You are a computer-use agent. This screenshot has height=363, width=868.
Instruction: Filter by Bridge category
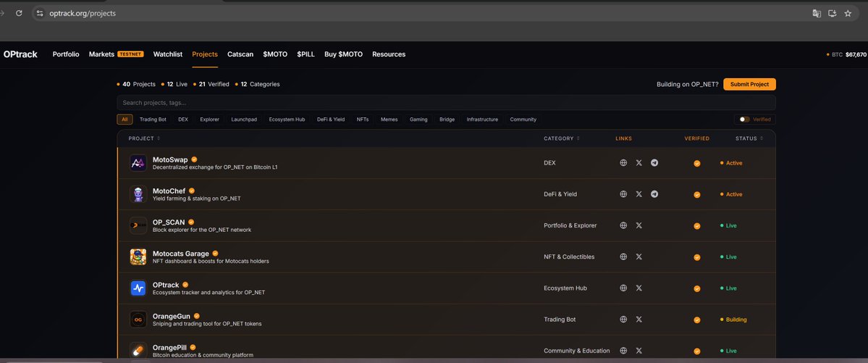pyautogui.click(x=447, y=119)
